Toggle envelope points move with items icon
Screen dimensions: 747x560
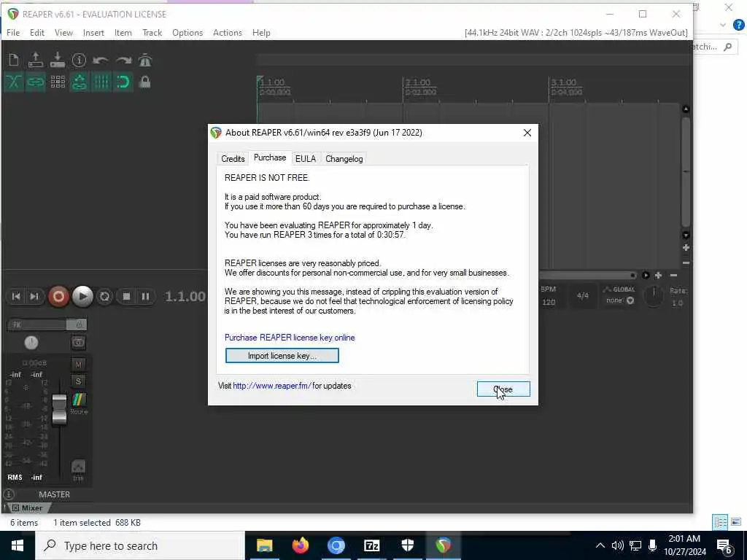pyautogui.click(x=79, y=82)
